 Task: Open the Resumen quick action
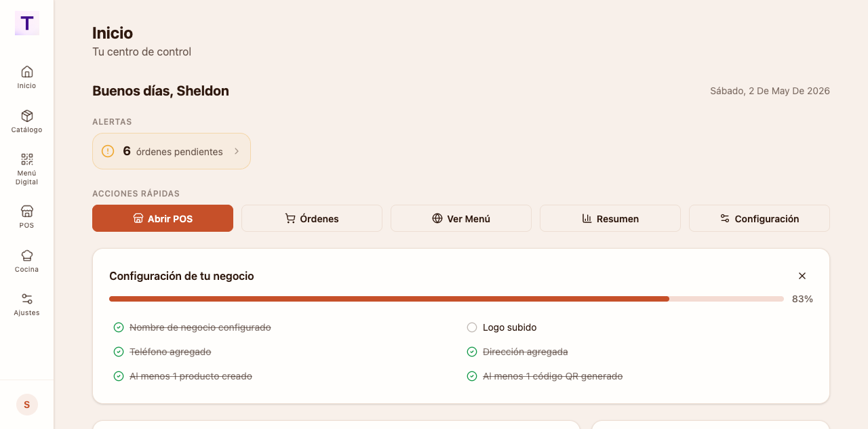[x=610, y=218]
